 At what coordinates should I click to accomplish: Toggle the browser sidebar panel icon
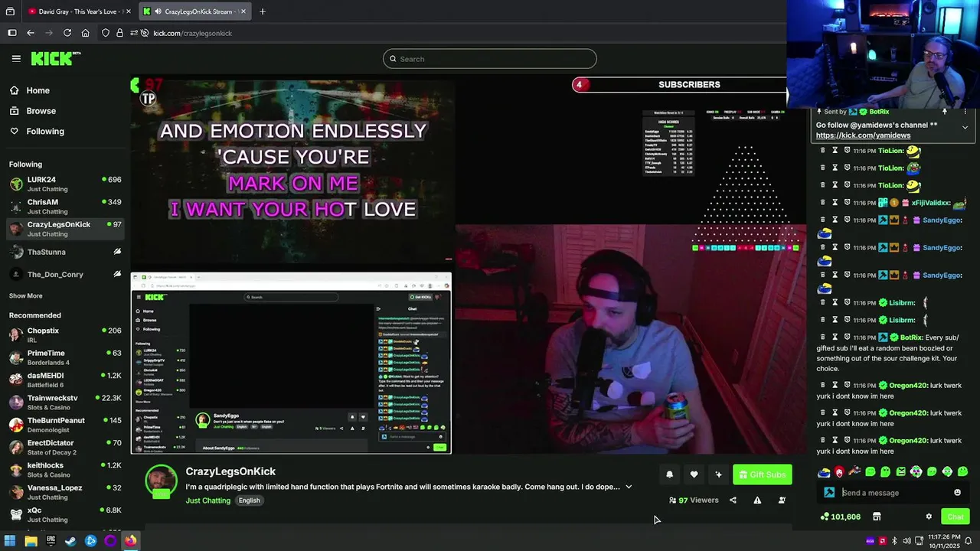click(12, 33)
